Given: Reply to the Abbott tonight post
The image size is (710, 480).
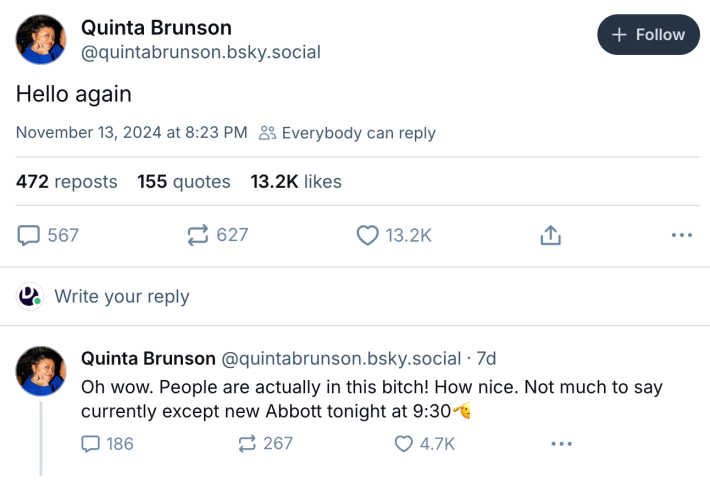Looking at the screenshot, I should point(91,443).
